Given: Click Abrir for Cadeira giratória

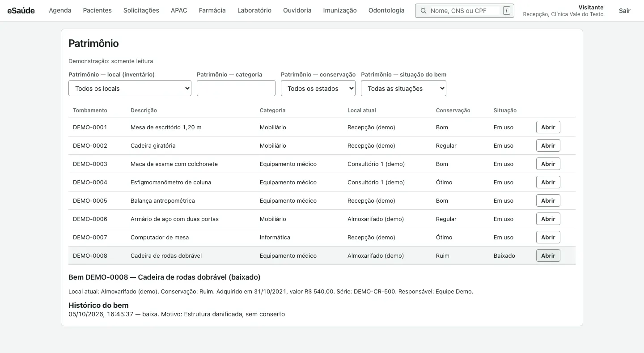Looking at the screenshot, I should 548,145.
